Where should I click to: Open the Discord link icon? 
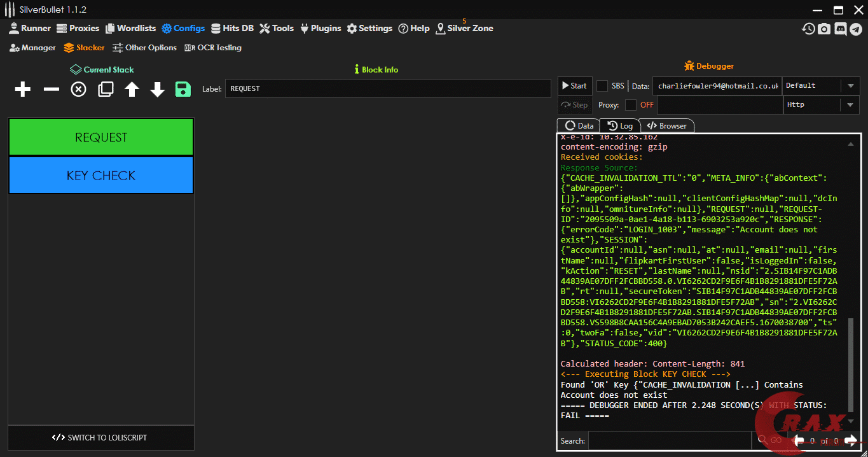pos(840,29)
